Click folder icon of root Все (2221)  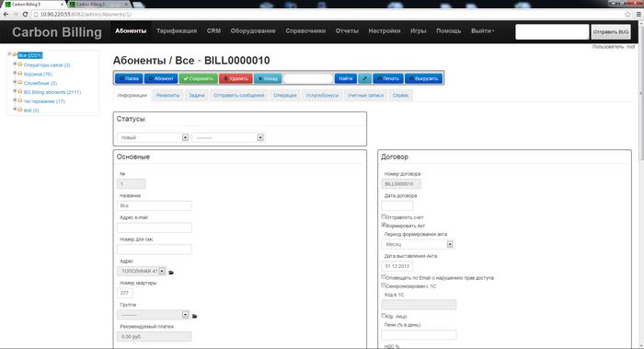coord(15,54)
